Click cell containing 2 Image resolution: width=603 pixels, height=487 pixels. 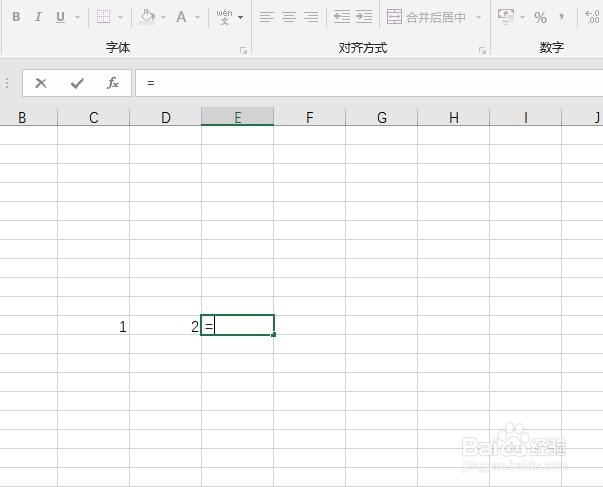pos(165,325)
